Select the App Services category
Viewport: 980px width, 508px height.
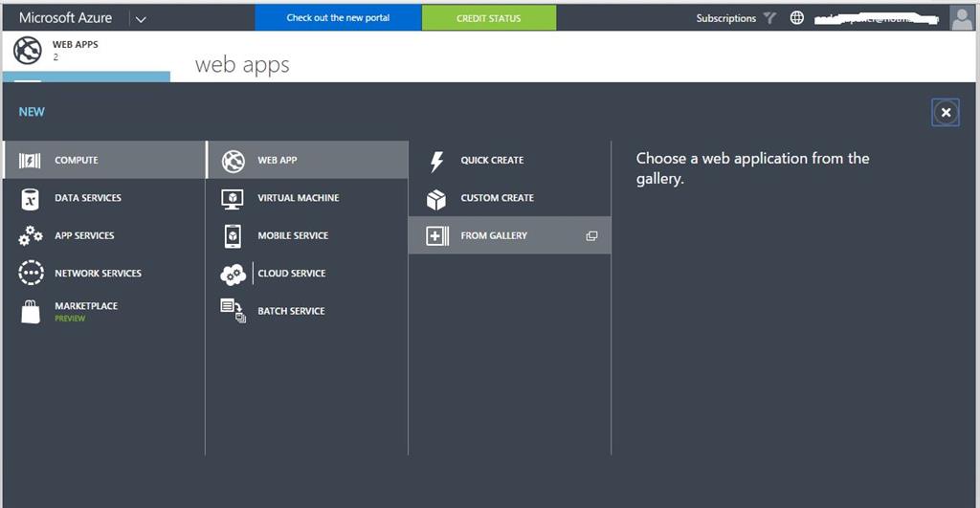coord(104,235)
